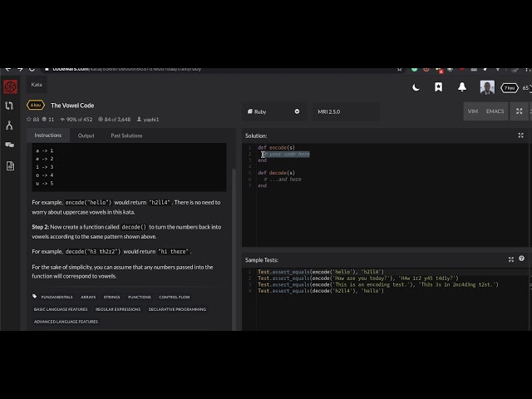Click the first sample test line with 'hello'
The width and height of the screenshot is (532, 399).
pyautogui.click(x=321, y=272)
